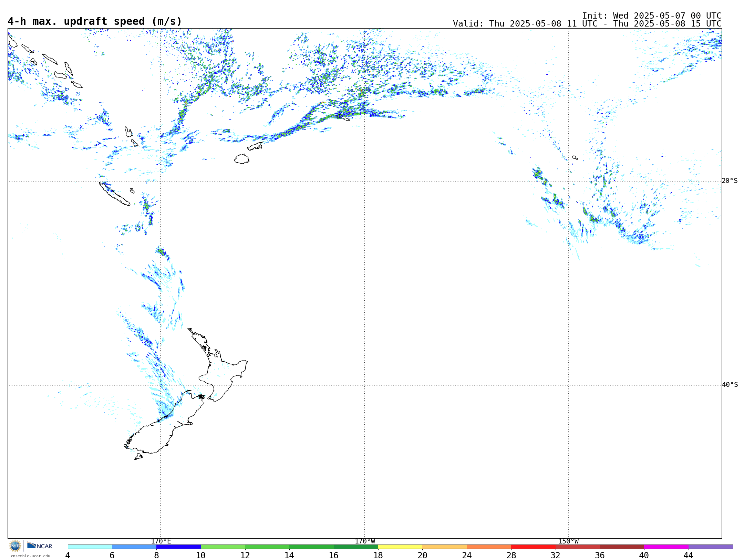Pick the 16–18 m/s dark green swatch

coord(356,547)
